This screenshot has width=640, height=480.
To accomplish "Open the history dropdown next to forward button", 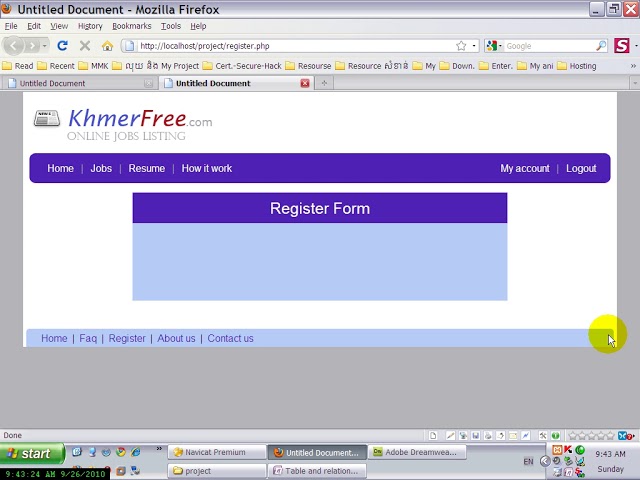I will pos(44,46).
